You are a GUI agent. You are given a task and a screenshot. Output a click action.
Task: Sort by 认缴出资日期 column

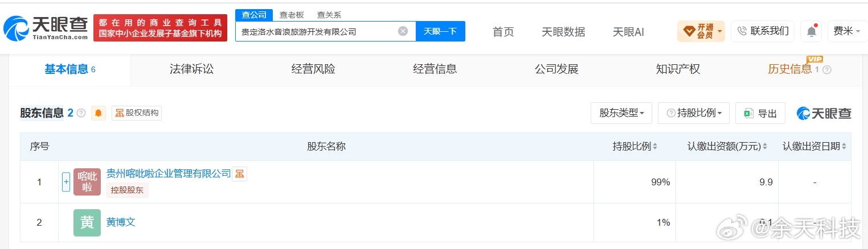point(814,147)
